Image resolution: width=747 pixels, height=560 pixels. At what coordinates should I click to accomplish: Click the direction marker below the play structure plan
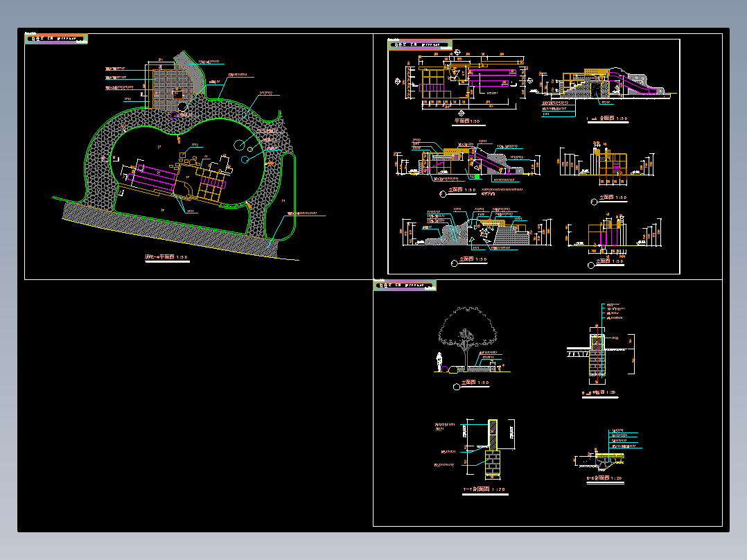462,114
